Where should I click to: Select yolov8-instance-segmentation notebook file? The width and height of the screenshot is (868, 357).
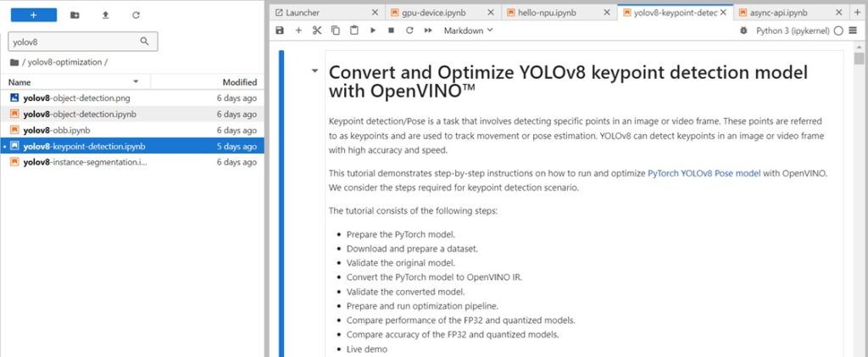coord(132,162)
